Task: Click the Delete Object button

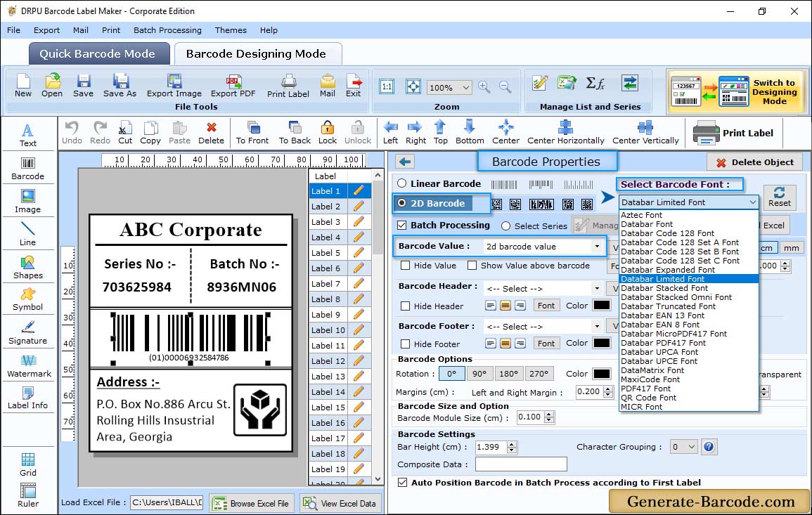Action: point(754,162)
